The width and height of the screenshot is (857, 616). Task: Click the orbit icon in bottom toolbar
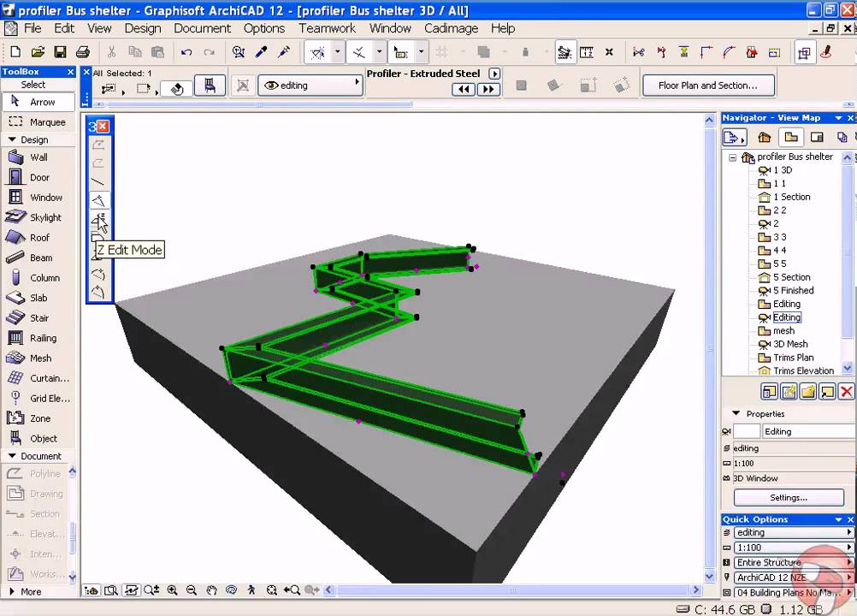231,589
